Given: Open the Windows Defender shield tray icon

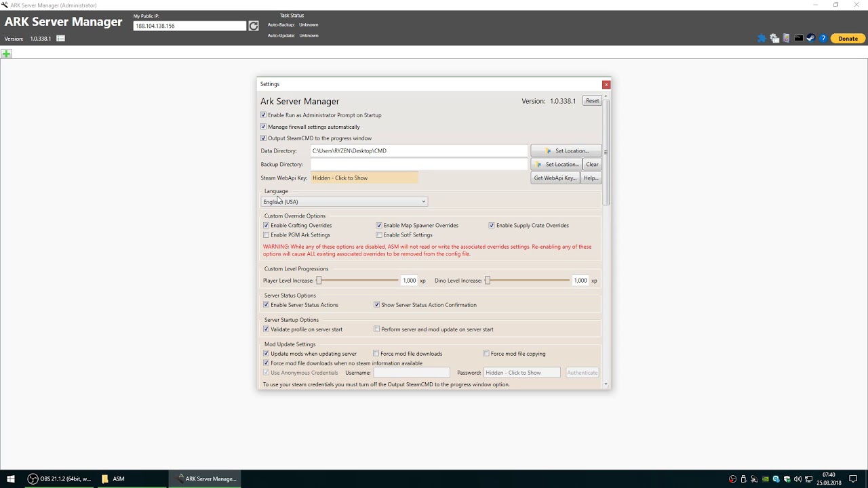Looking at the screenshot, I should [x=787, y=479].
